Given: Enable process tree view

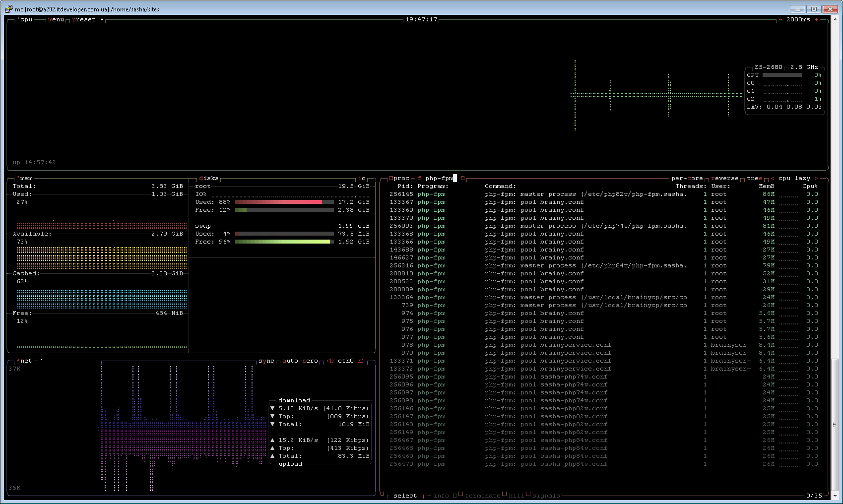Looking at the screenshot, I should (x=754, y=179).
